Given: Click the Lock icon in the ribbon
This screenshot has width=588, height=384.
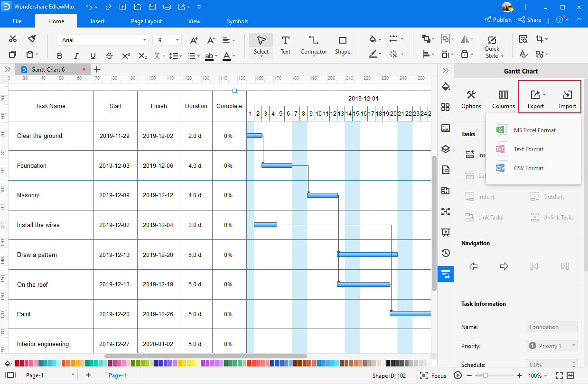Looking at the screenshot, I should click(x=464, y=54).
